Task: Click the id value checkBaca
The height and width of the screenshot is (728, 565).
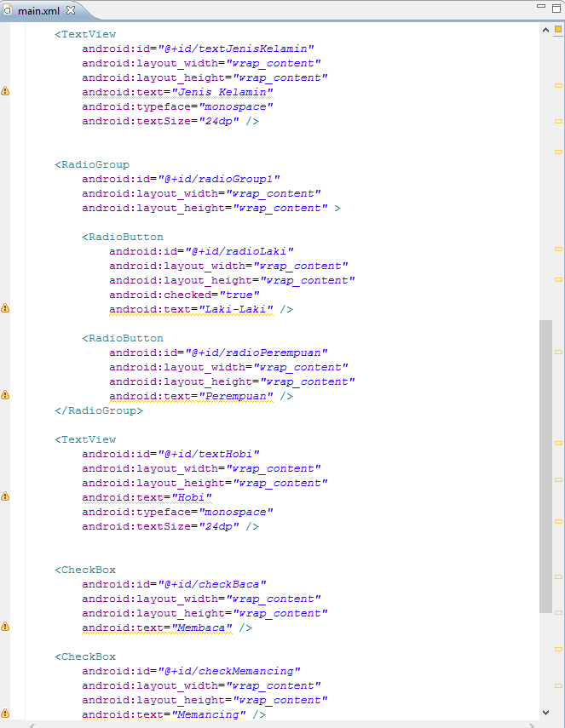Action: click(212, 585)
